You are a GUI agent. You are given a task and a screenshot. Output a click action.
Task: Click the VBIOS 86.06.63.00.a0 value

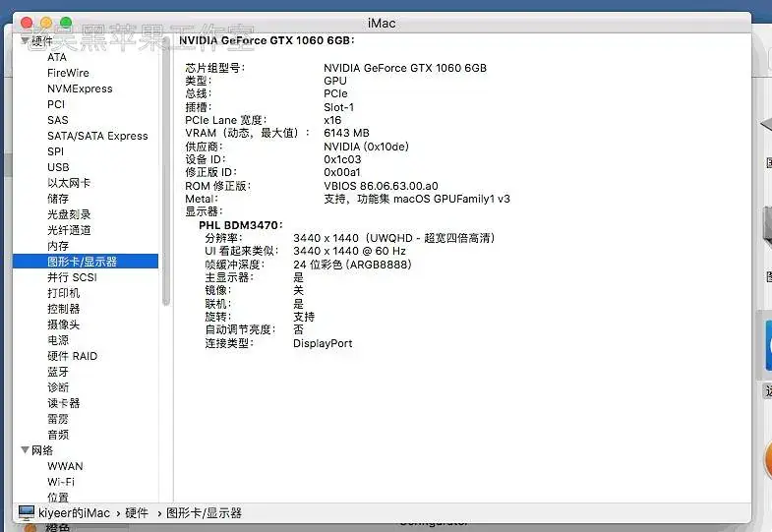(381, 186)
